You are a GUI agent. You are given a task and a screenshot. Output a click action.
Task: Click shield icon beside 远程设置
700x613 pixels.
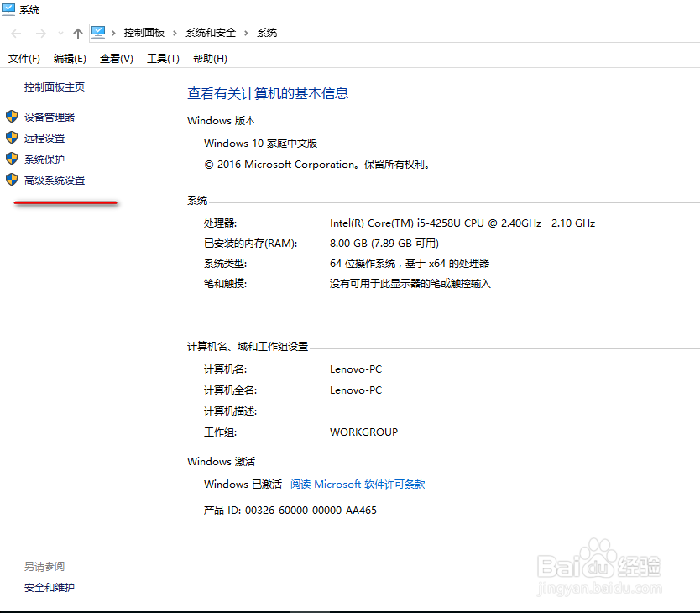coord(12,138)
